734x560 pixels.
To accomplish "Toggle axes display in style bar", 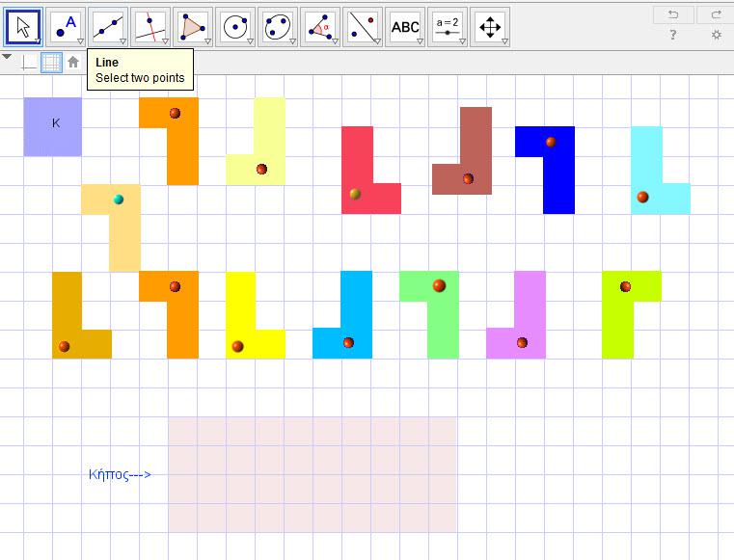I will tap(29, 63).
